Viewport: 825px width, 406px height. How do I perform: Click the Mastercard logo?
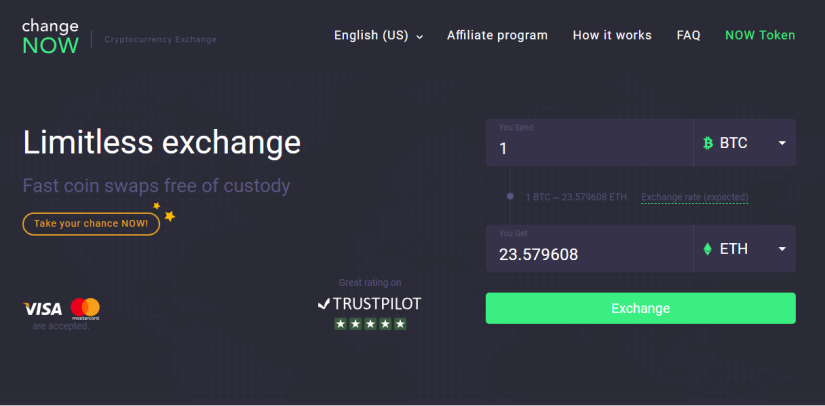click(86, 307)
